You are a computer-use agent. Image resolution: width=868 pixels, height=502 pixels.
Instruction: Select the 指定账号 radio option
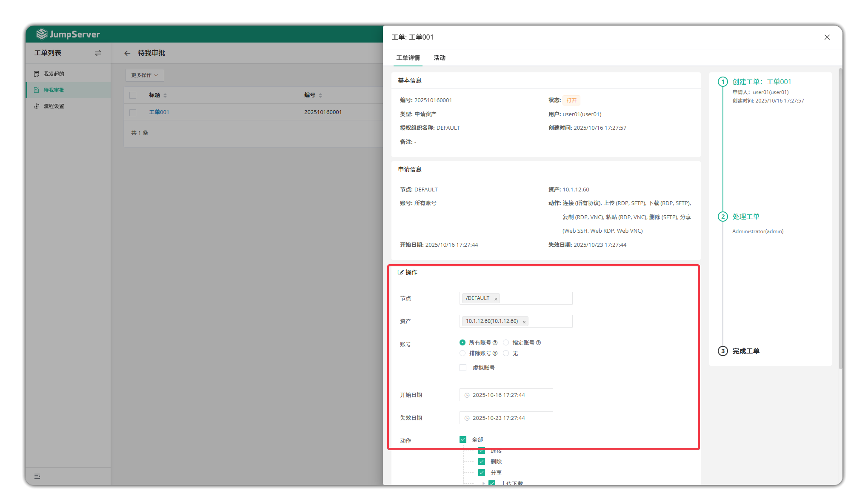[x=506, y=342]
